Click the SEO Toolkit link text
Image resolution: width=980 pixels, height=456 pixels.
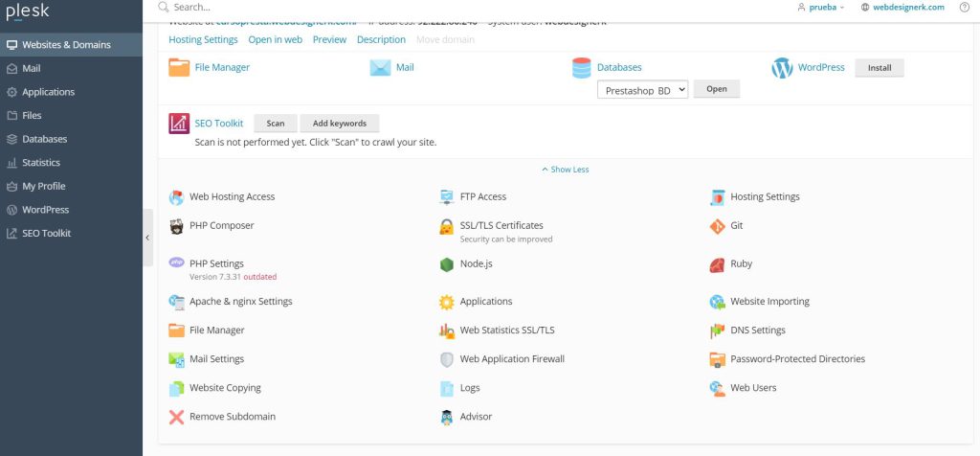219,124
